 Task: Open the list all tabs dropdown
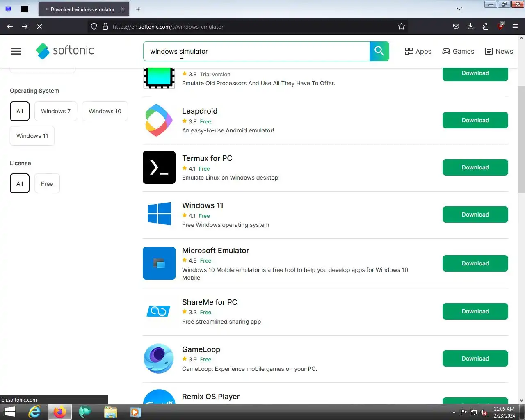pyautogui.click(x=459, y=9)
